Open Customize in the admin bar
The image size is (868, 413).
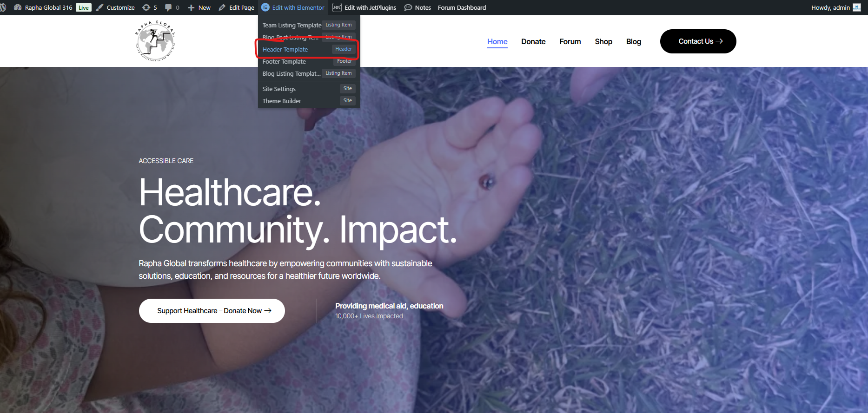[116, 7]
